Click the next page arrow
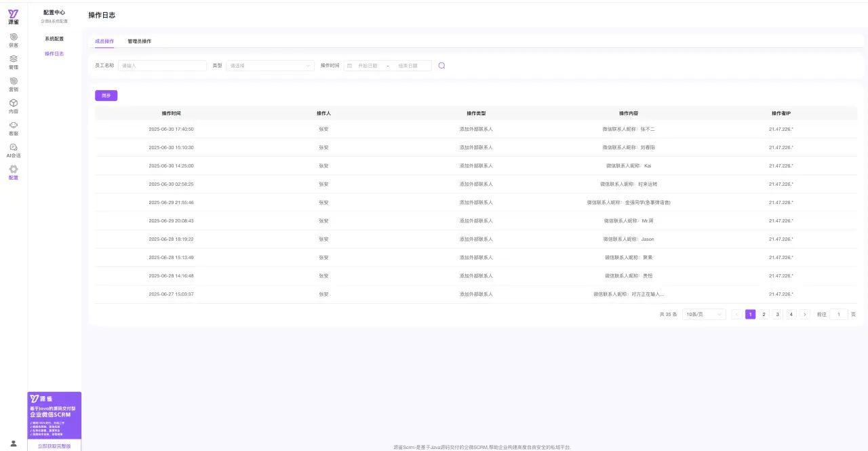 (x=805, y=315)
